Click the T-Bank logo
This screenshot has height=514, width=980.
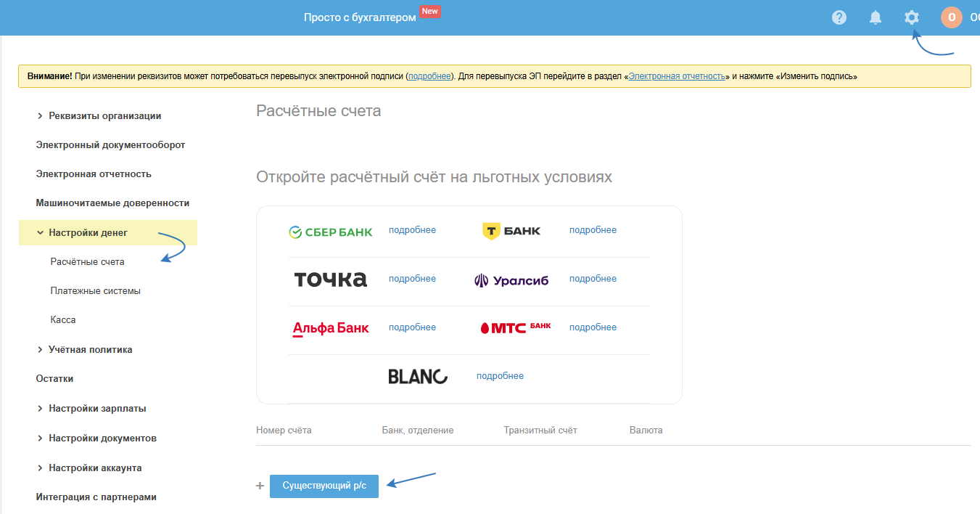tap(511, 231)
